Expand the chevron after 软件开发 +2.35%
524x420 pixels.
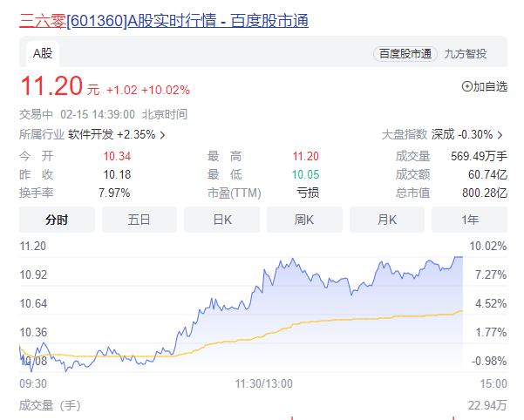(x=162, y=135)
